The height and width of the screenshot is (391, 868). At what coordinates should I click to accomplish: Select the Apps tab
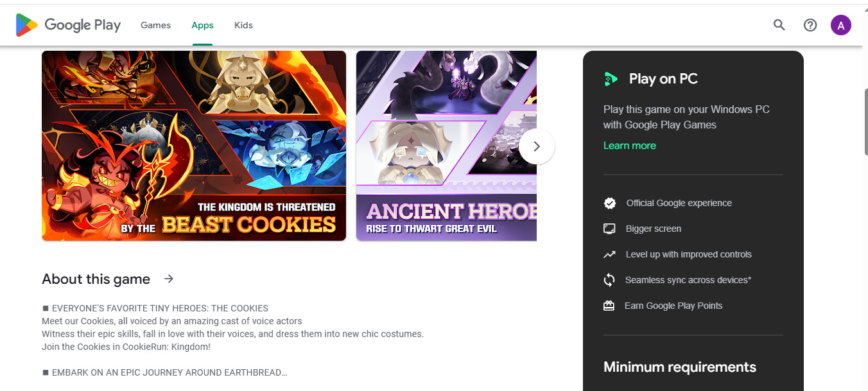(x=202, y=25)
